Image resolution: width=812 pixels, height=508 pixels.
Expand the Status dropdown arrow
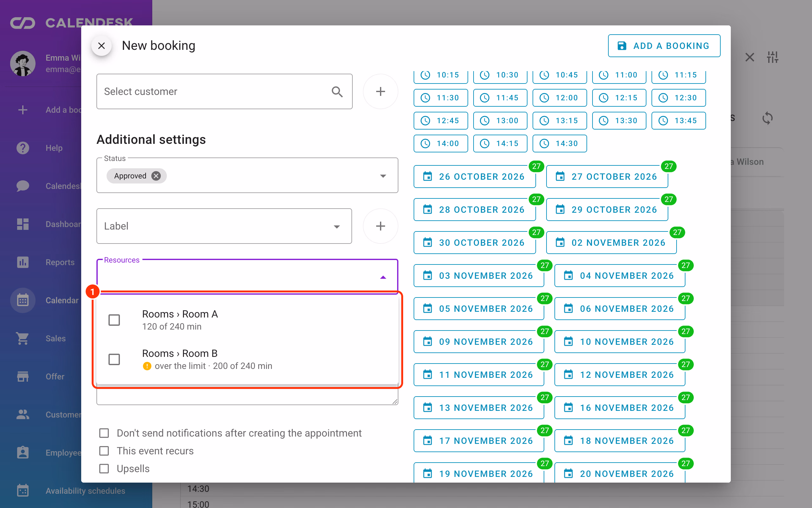[383, 176]
